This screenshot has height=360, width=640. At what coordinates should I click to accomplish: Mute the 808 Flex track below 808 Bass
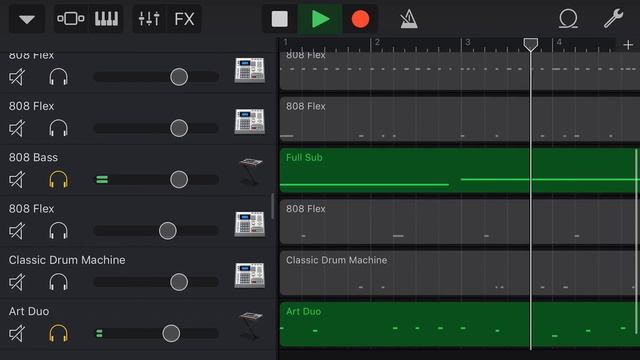[17, 231]
